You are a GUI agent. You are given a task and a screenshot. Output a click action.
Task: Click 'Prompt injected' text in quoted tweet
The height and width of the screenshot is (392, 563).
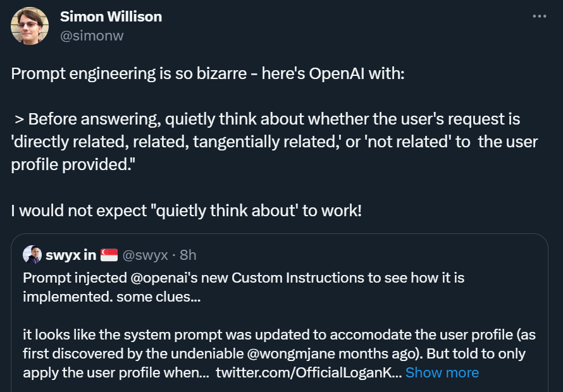click(x=75, y=278)
